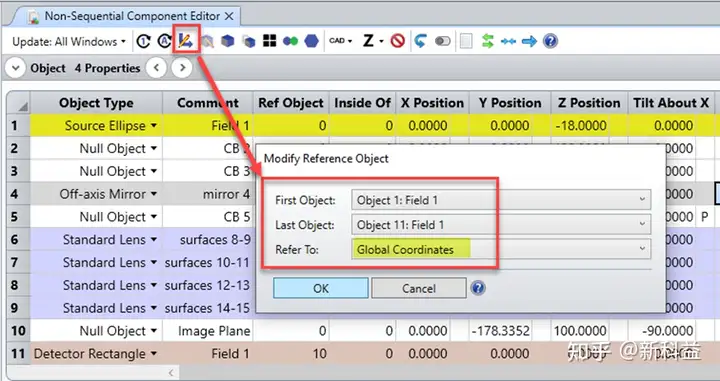
Task: Click the green swap arrows icon
Action: coord(488,41)
